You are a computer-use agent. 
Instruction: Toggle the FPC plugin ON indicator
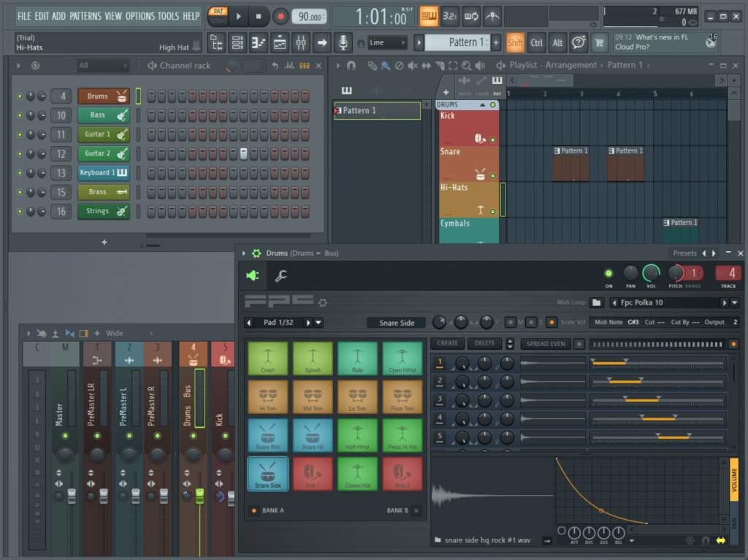click(x=608, y=273)
